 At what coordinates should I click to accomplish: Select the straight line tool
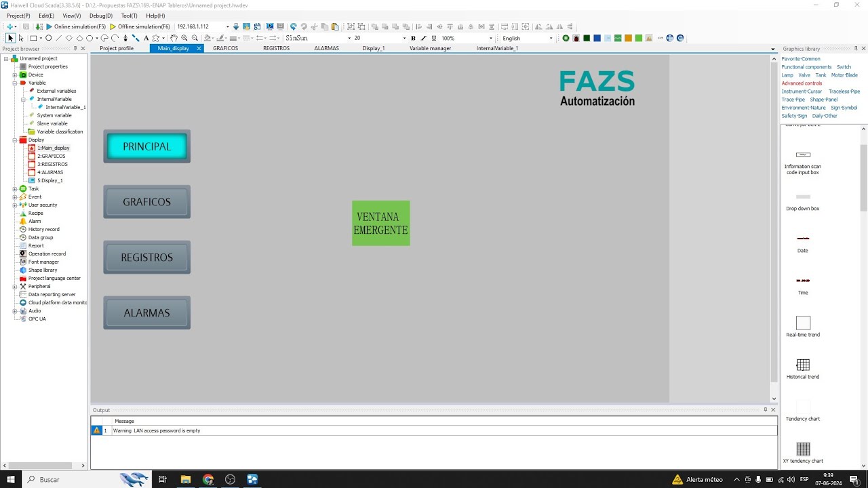pyautogui.click(x=58, y=38)
